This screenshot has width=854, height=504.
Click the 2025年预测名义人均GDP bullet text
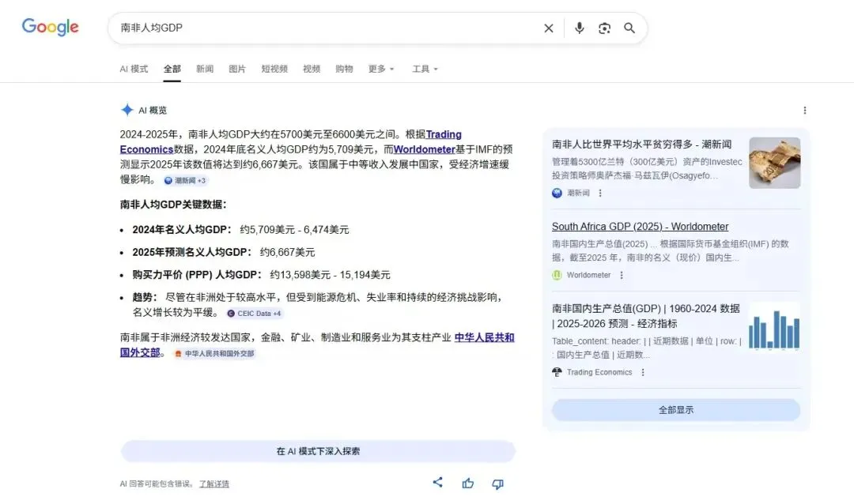(x=223, y=252)
